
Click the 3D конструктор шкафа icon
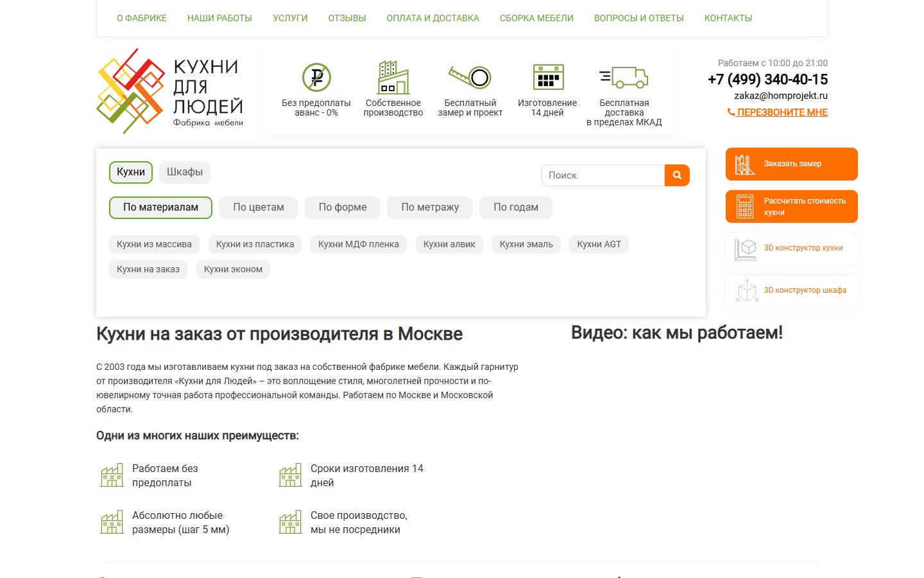(x=747, y=291)
